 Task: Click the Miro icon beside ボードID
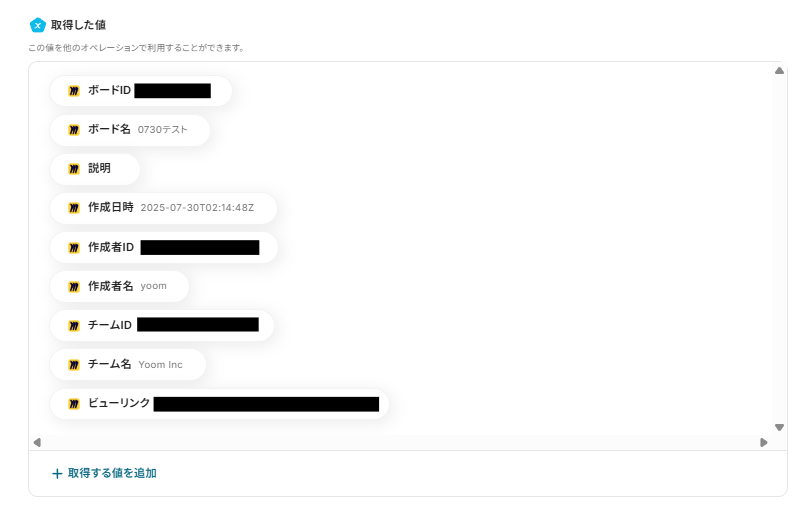74,91
